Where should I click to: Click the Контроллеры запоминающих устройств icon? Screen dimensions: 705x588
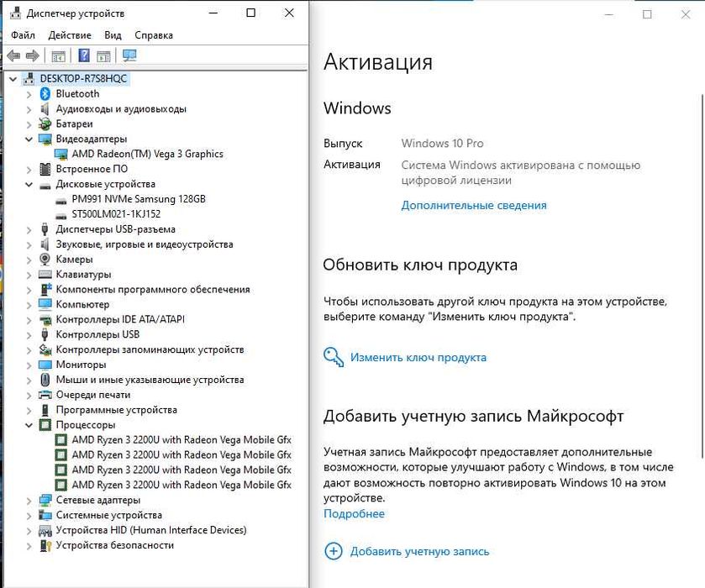(45, 349)
